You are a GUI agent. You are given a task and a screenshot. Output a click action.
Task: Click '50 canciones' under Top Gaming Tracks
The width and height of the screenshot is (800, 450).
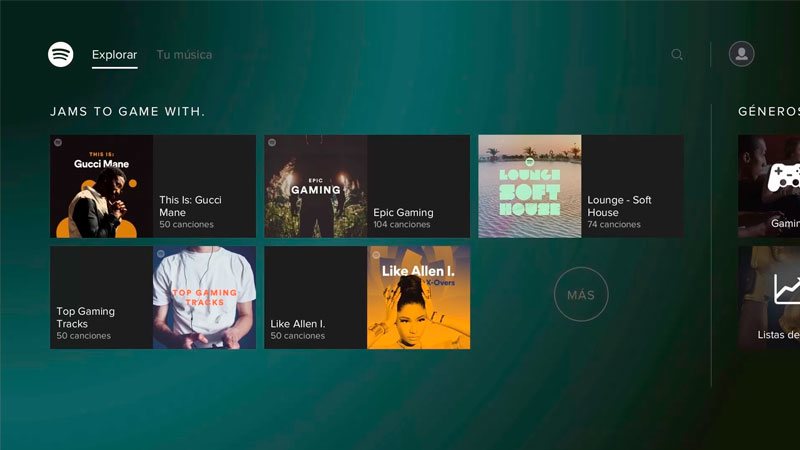click(x=83, y=336)
